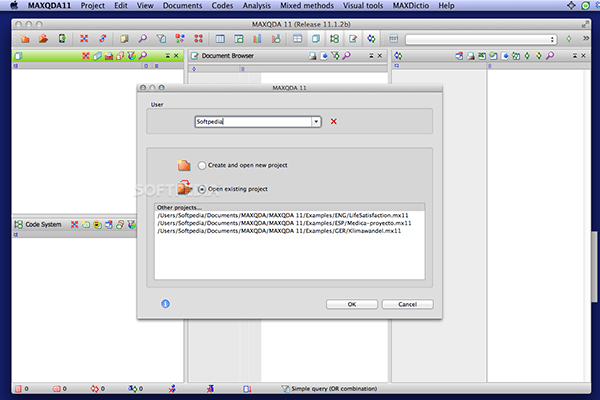Viewport: 600px width, 400px height.
Task: Toggle Document Browser window icon in main toolbar
Action: 353,39
